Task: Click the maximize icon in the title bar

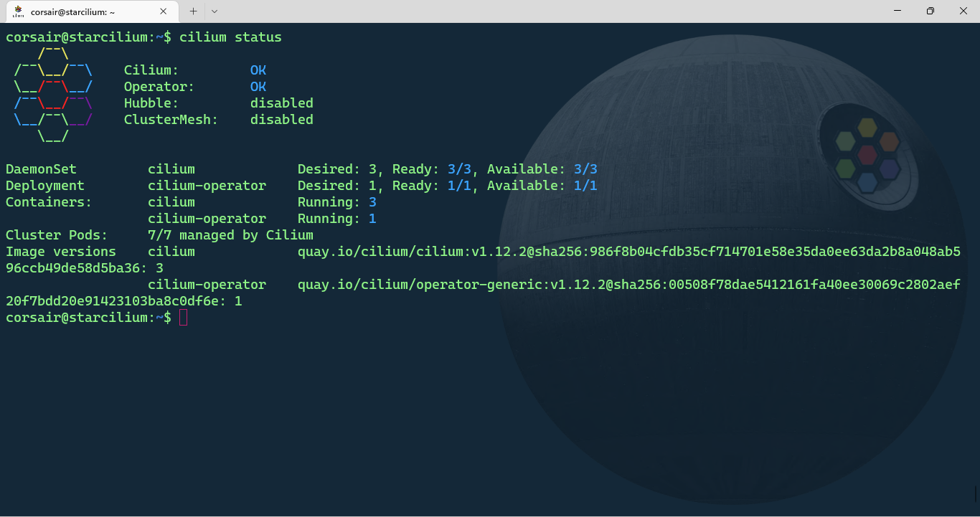Action: click(930, 11)
